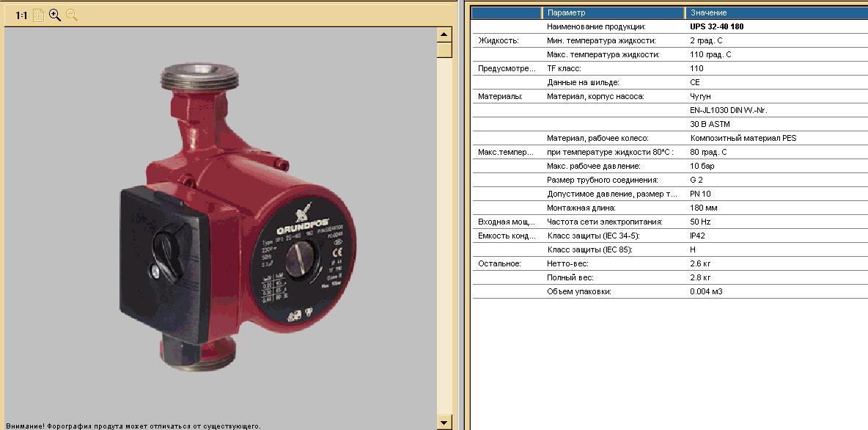Select the Предусмотре... category cell
868x430 pixels.
507,69
